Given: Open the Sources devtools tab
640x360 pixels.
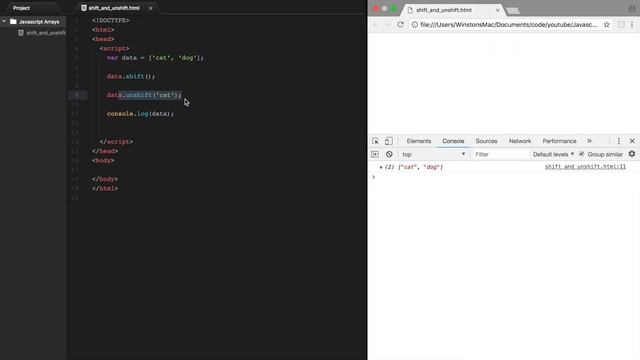Looking at the screenshot, I should tap(486, 141).
